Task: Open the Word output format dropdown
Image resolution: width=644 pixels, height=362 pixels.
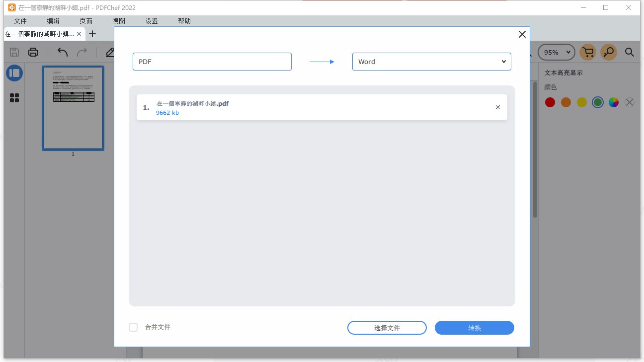Action: point(431,62)
